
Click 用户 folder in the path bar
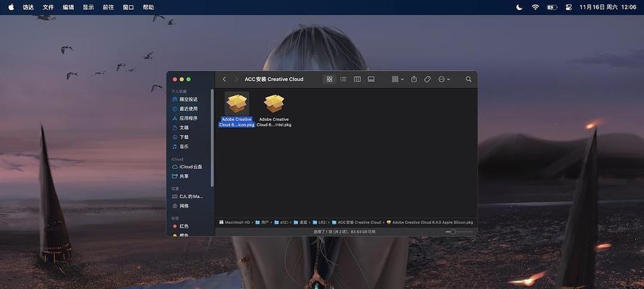pos(262,223)
